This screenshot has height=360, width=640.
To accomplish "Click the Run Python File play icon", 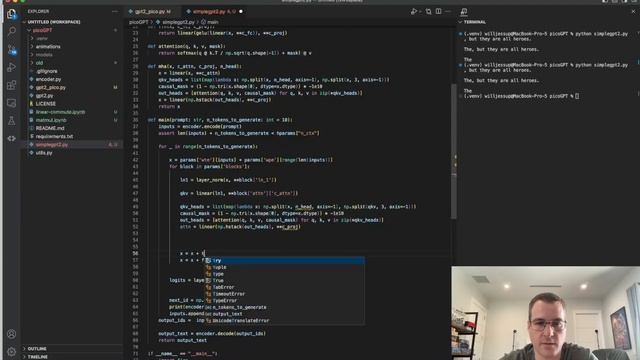I will [414, 11].
